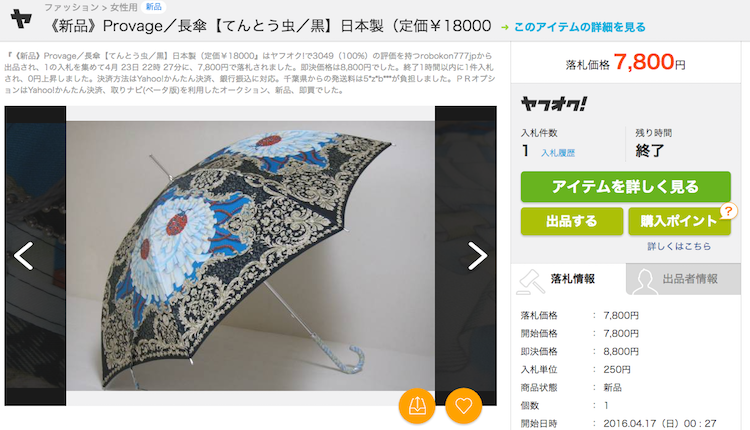Image resolution: width=750 pixels, height=430 pixels.
Task: Click the 女性用 breadcrumb link
Action: (x=123, y=7)
